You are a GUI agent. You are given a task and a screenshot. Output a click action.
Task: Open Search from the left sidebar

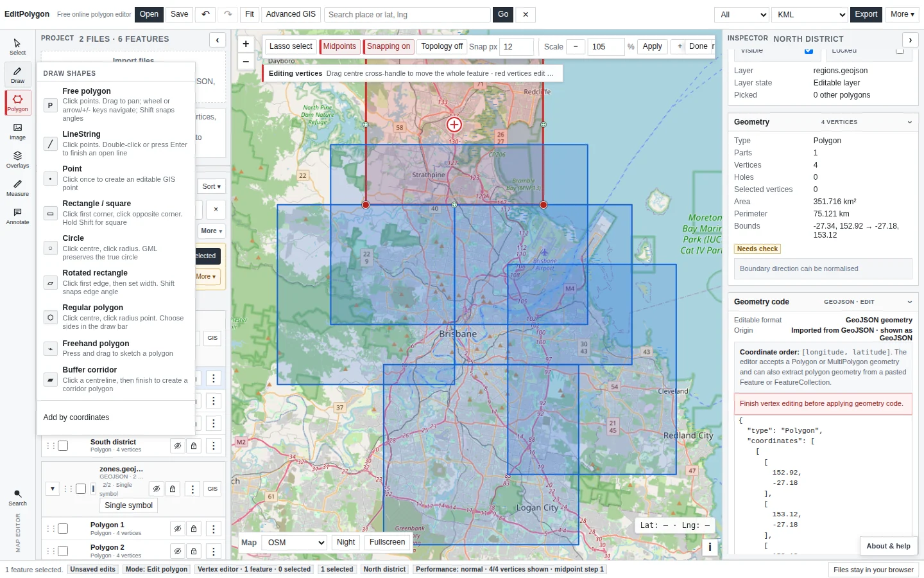[17, 498]
